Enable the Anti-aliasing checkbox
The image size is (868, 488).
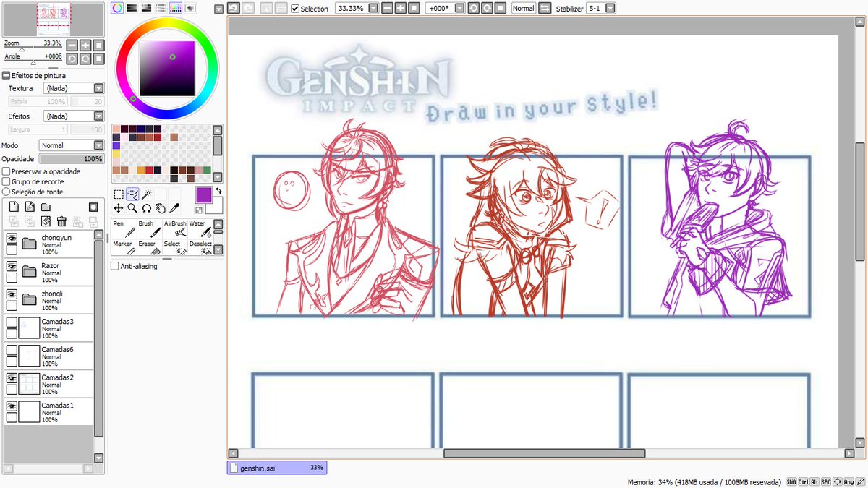click(x=115, y=266)
